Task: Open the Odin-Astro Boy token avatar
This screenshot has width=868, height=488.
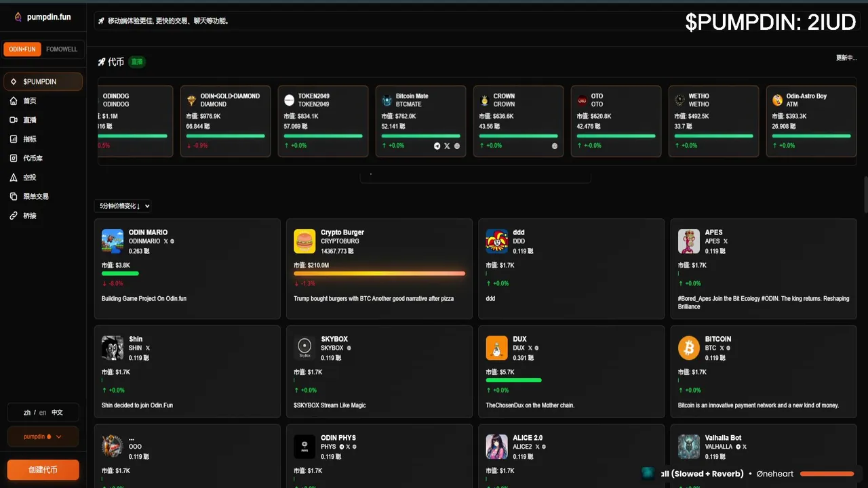Action: coord(777,100)
